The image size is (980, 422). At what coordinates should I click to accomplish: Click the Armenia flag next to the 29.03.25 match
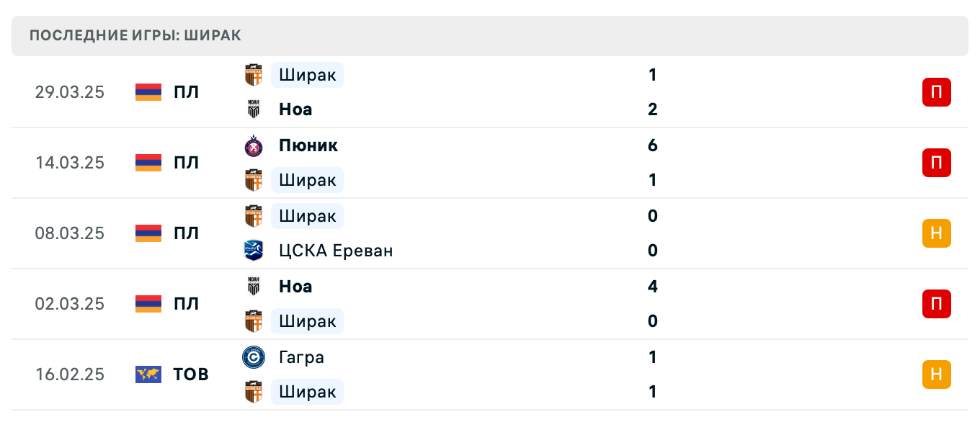pos(147,92)
